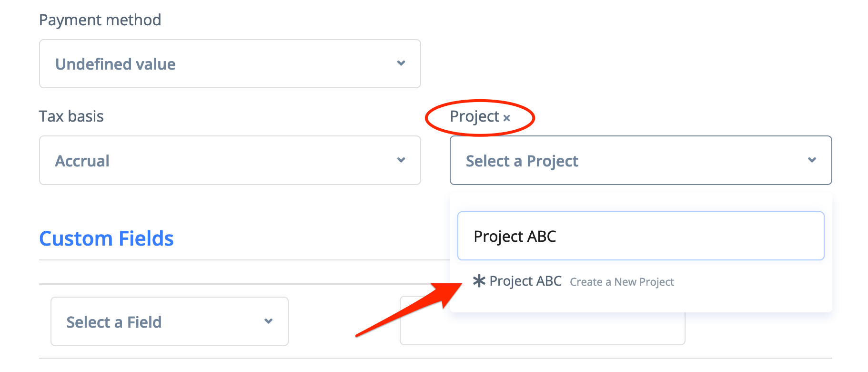Click the Tax basis label
The height and width of the screenshot is (372, 868).
[71, 116]
